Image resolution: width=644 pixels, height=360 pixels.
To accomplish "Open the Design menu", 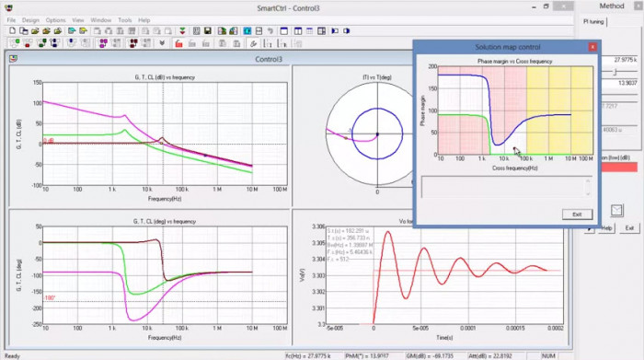I will coord(30,19).
